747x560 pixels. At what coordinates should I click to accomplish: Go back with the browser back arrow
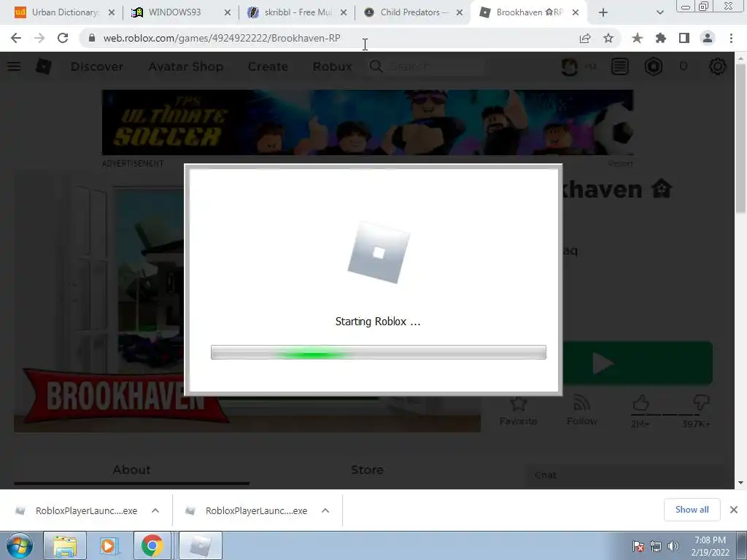tap(16, 38)
